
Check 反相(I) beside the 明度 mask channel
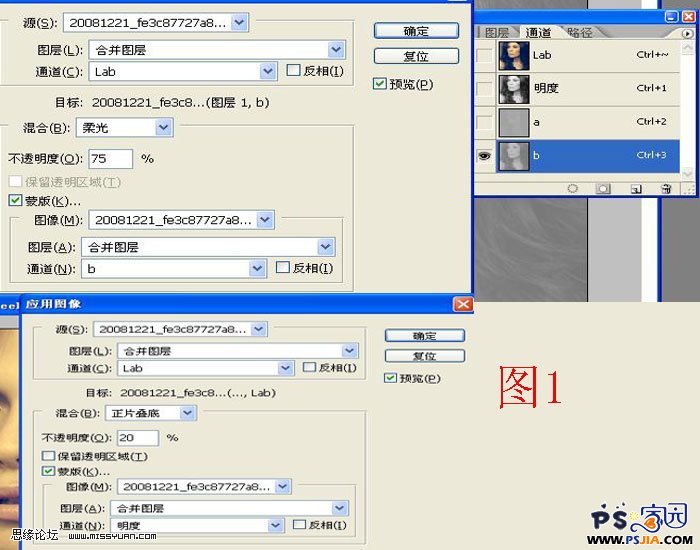[299, 525]
